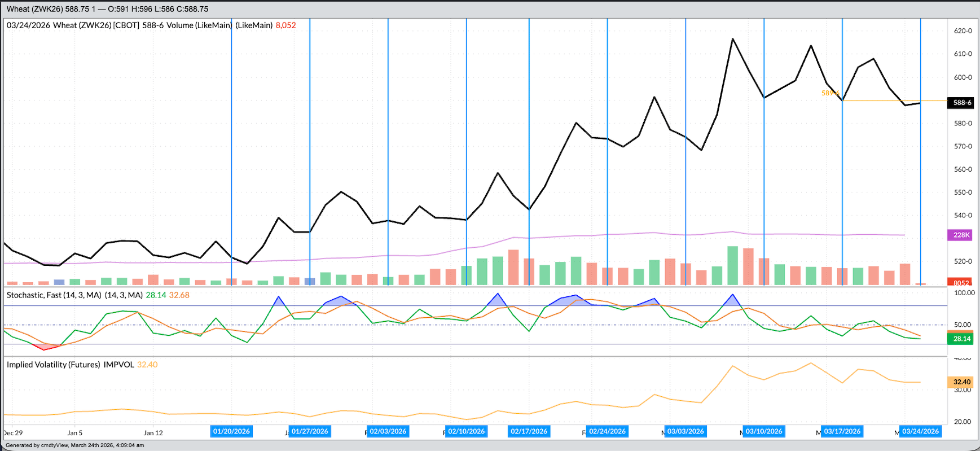
Task: Click the purple 228K open interest badge
Action: click(x=961, y=235)
